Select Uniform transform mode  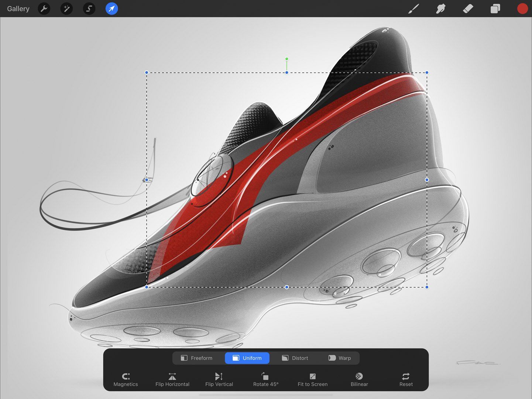247,358
